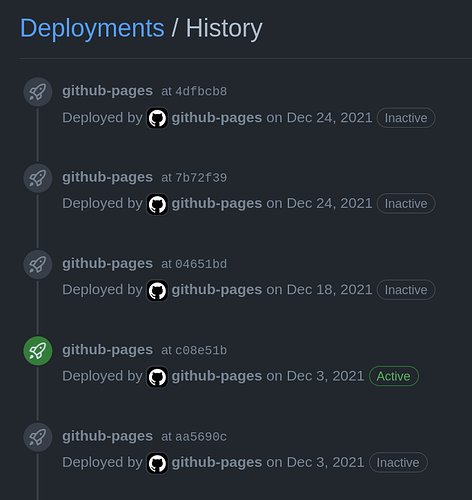Open github-pages environment title at 4dfbcb8
Screen dimensions: 472x500
coord(108,91)
